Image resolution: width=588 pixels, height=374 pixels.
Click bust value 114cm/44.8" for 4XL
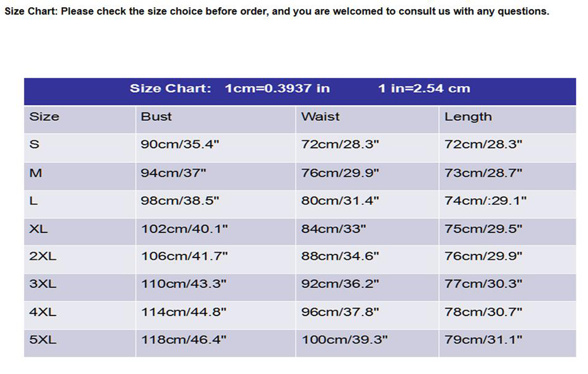click(184, 312)
